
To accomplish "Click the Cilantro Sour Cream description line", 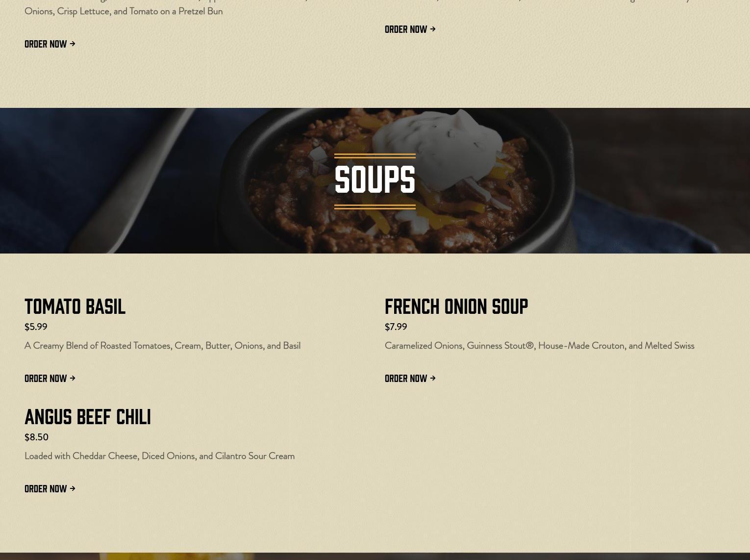I will click(159, 456).
